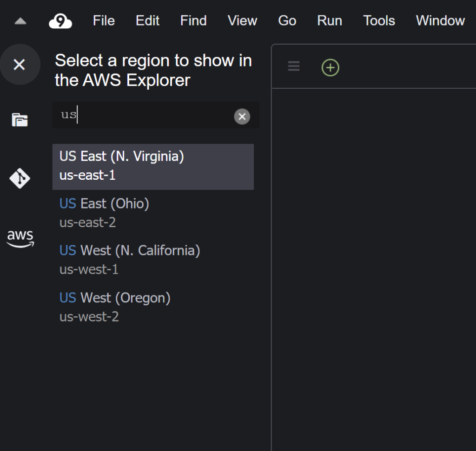Viewport: 476px width, 451px height.
Task: Collapse the menu bar with the up arrow
Action: pos(20,21)
